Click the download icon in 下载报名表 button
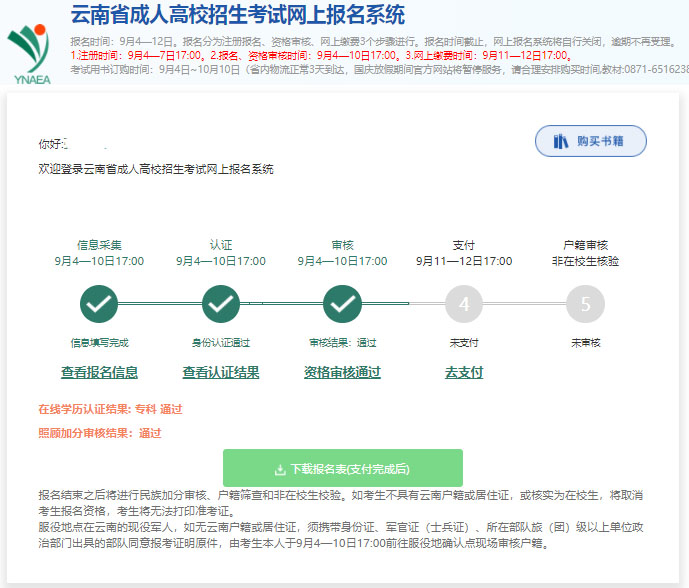Viewport: 689px width, 588px height. (x=280, y=469)
